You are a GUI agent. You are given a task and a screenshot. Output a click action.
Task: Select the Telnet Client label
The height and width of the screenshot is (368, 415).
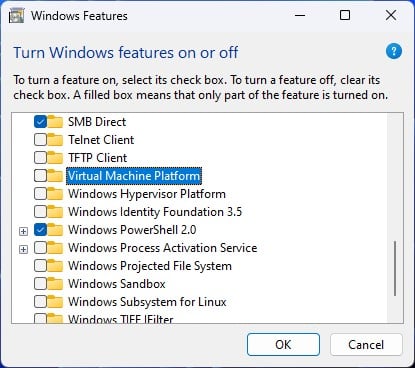101,140
